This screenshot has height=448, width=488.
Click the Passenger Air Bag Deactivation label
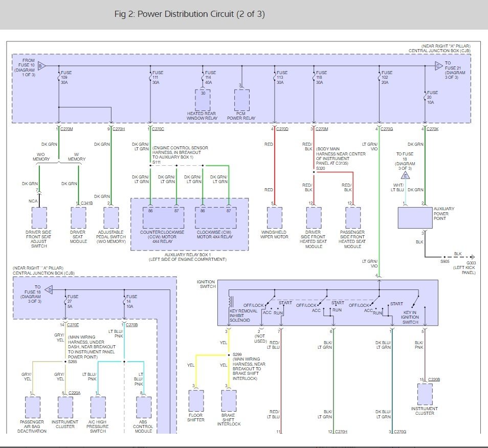(32, 427)
